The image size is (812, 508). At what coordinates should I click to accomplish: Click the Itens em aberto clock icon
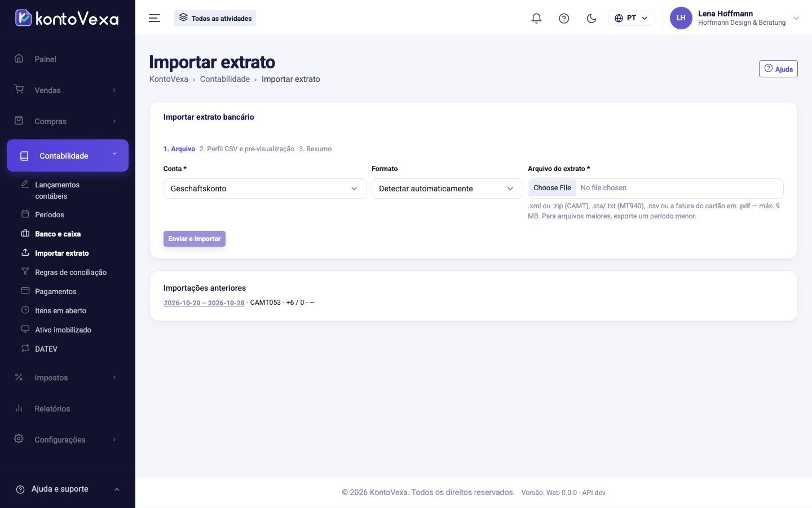[x=25, y=310]
